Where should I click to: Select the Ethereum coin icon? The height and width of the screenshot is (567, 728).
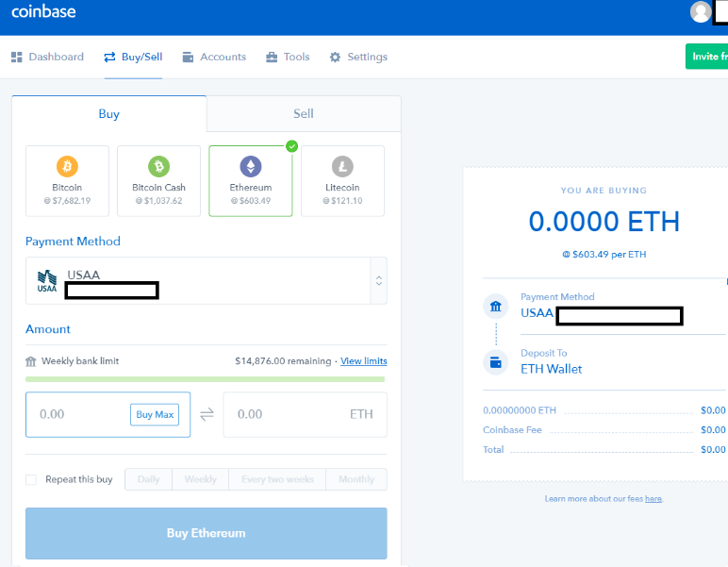[x=251, y=166]
